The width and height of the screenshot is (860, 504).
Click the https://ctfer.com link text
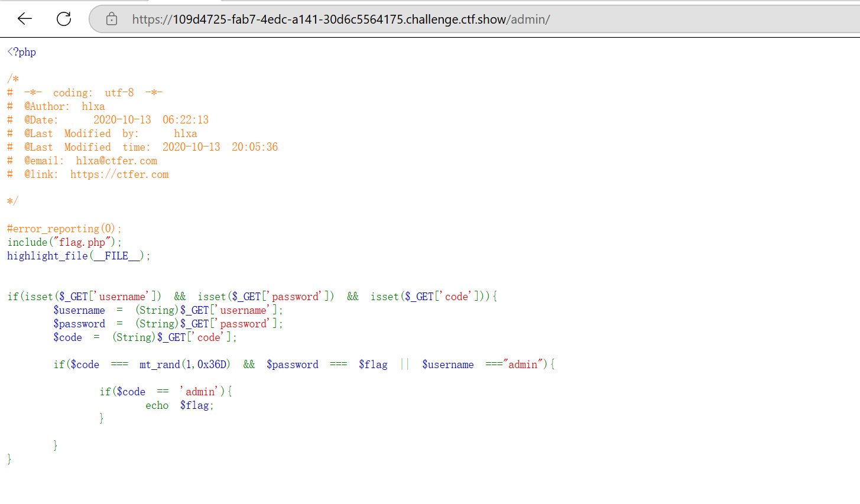point(119,174)
